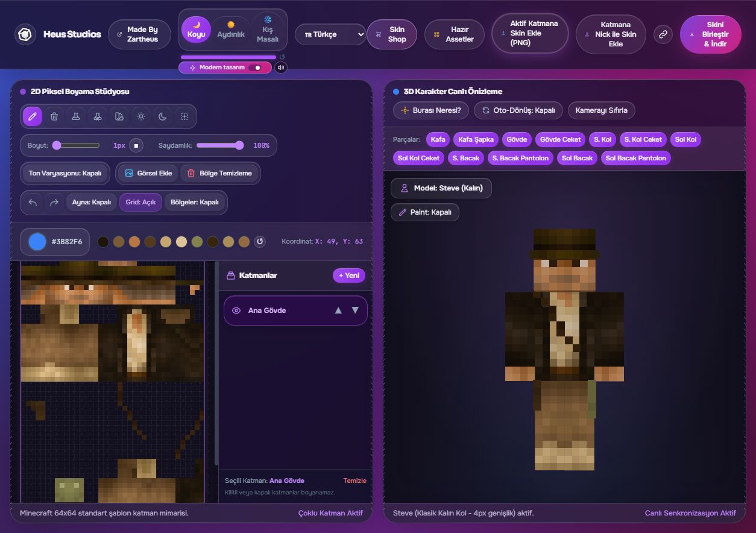Pick the double flask tool icon
This screenshot has width=756, height=533.
coord(98,116)
